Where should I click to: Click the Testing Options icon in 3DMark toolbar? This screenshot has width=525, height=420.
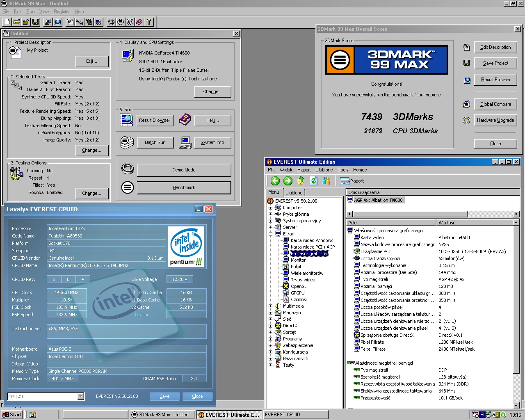click(89, 22)
